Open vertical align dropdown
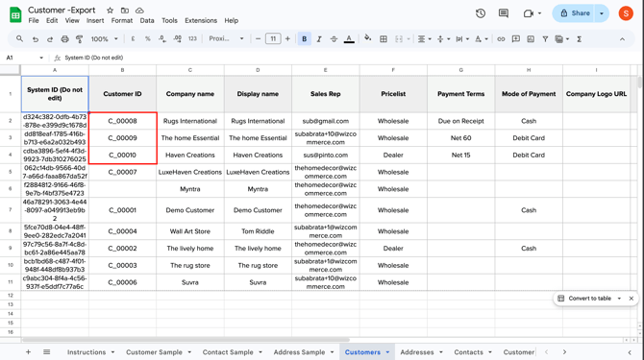Viewport: 644px width, 360px height. point(443,39)
